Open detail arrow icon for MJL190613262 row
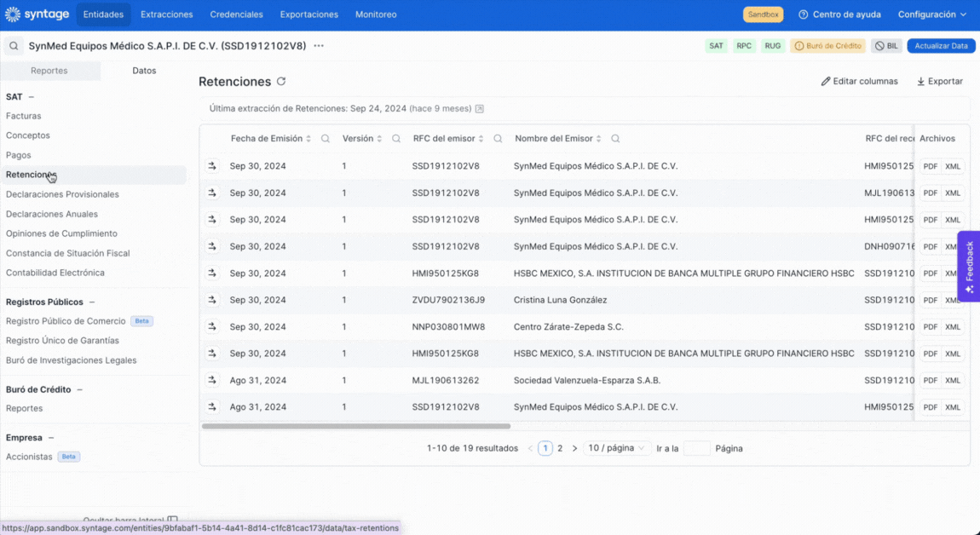 click(212, 380)
